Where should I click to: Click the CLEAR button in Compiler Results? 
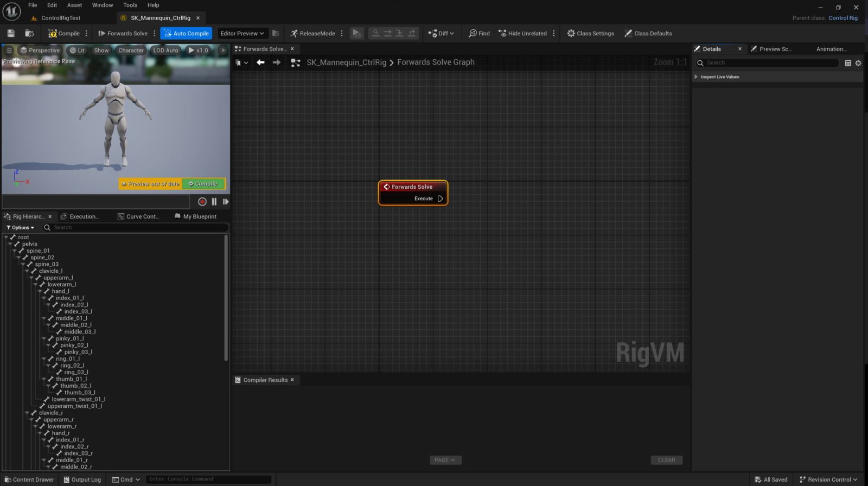(x=666, y=460)
